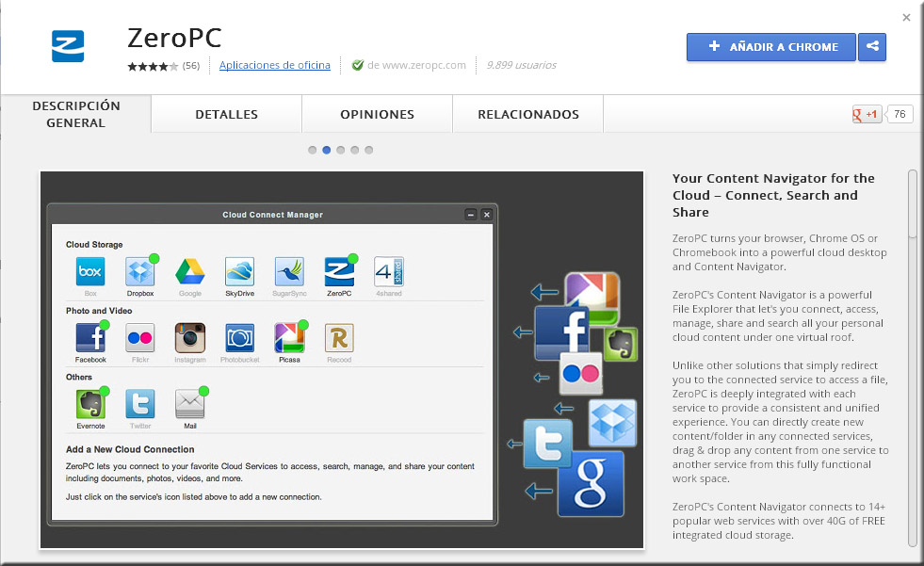Click the large Evernote tile in artwork
Screen dimensions: 924x566
pos(621,344)
